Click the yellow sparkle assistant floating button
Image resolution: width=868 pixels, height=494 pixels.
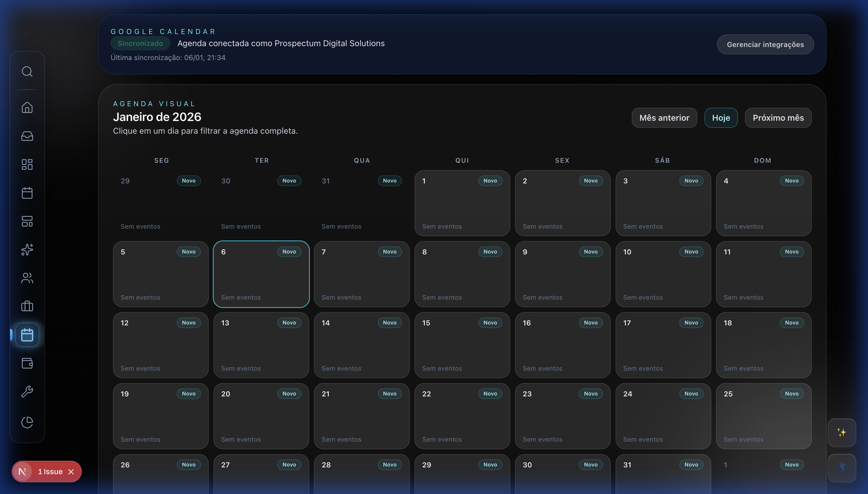pos(842,432)
